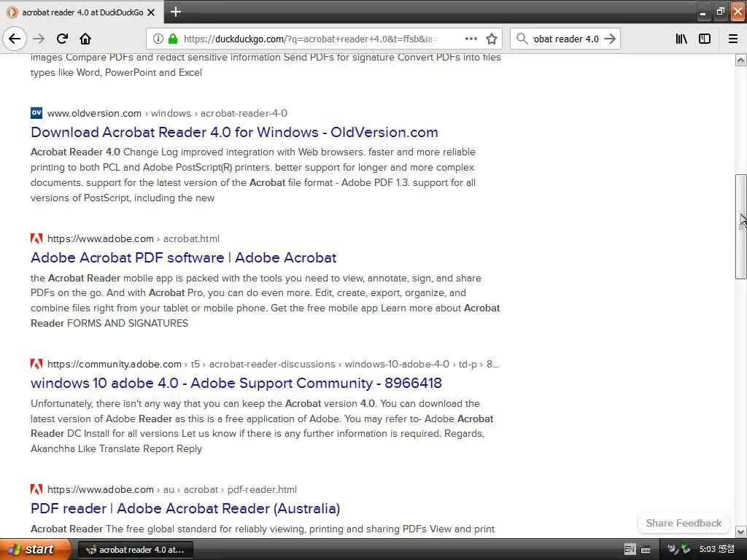Click the Share Feedback button
This screenshot has width=747, height=560.
point(684,523)
